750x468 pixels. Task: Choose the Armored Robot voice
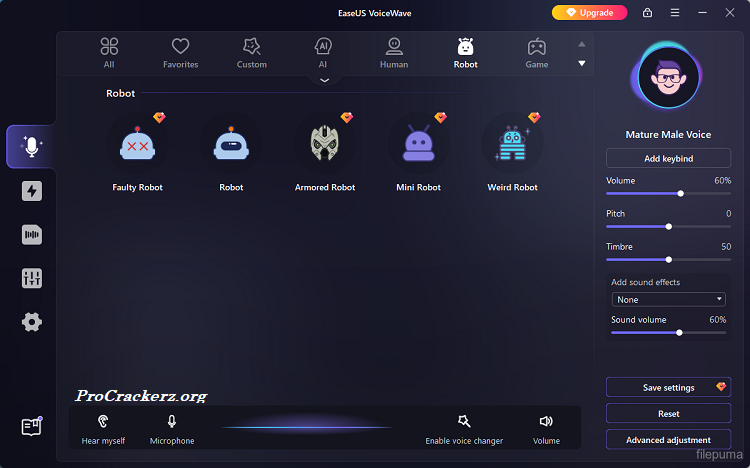pos(324,146)
